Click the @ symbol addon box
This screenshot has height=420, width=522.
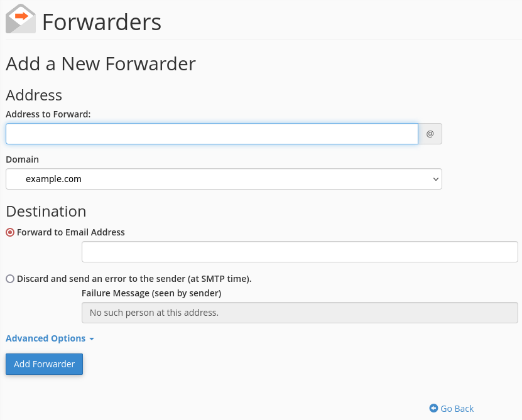[x=430, y=134]
